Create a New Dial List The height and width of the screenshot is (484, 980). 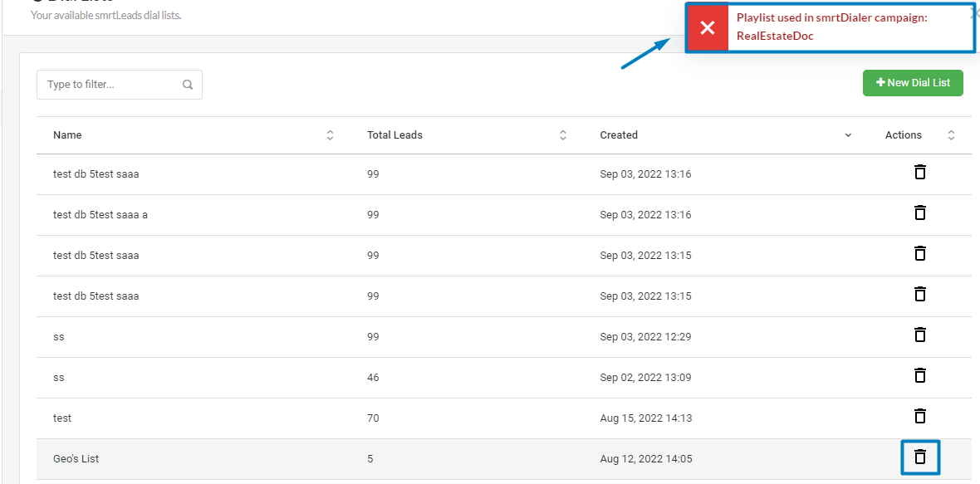click(x=913, y=83)
